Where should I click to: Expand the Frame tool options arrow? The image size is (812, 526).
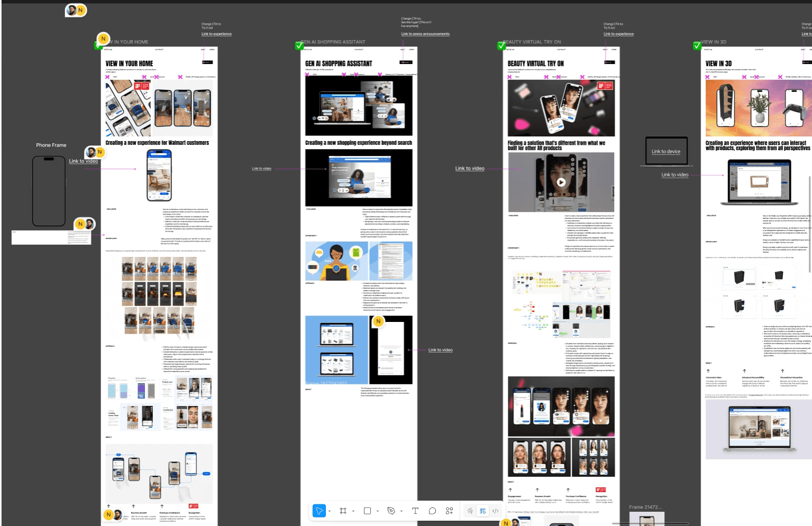pos(353,511)
